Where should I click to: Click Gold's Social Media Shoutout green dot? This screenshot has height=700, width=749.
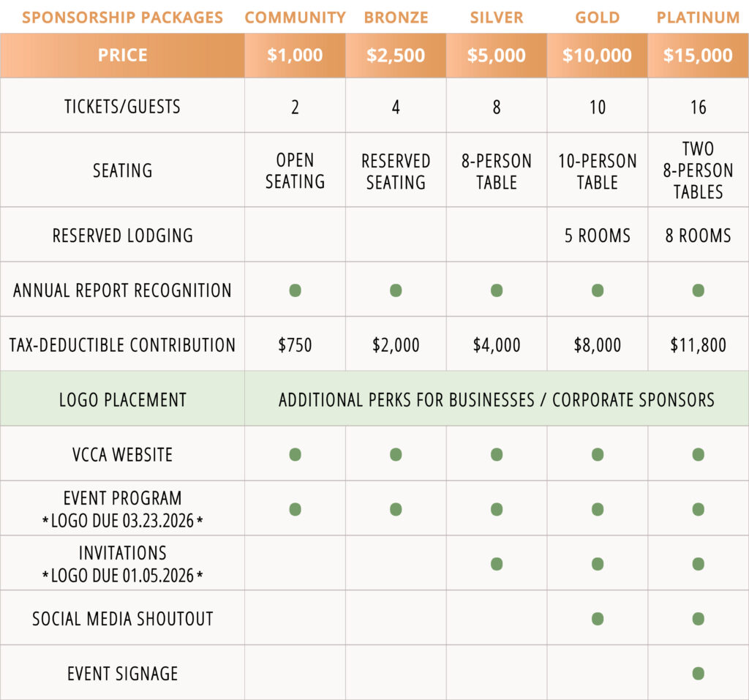pyautogui.click(x=598, y=619)
